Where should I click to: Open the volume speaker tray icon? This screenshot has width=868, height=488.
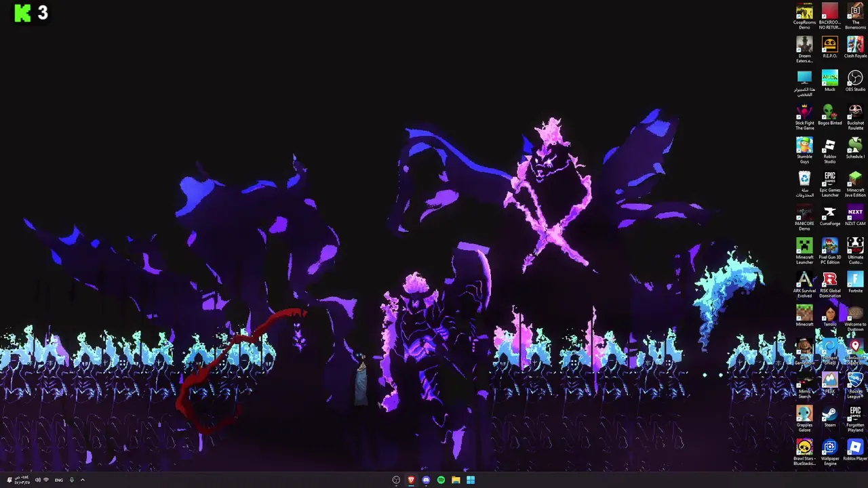tap(38, 480)
